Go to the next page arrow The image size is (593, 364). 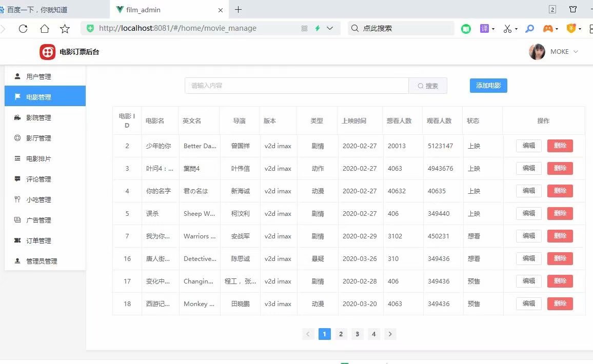click(390, 334)
